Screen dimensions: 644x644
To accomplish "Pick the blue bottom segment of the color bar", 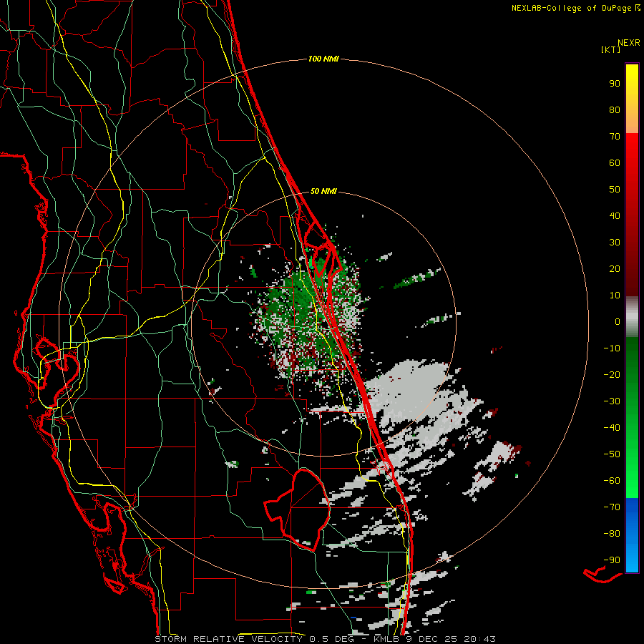I will 632,535.
